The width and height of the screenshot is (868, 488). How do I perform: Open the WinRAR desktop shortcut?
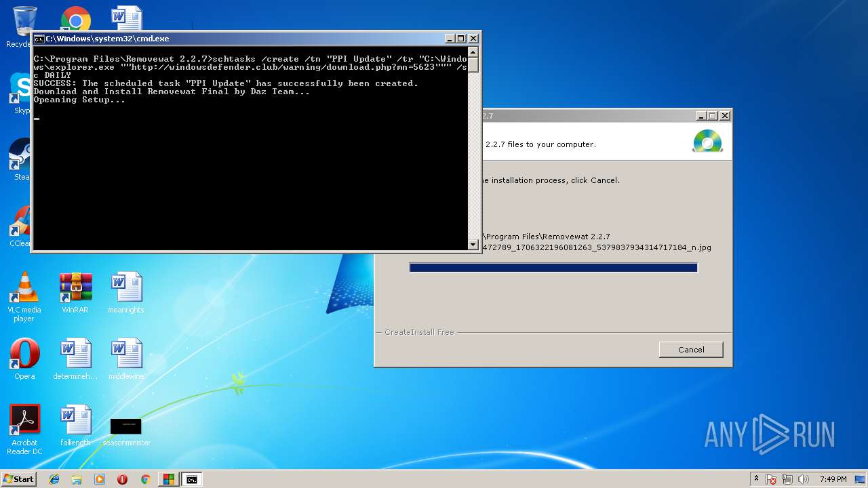pyautogui.click(x=75, y=293)
